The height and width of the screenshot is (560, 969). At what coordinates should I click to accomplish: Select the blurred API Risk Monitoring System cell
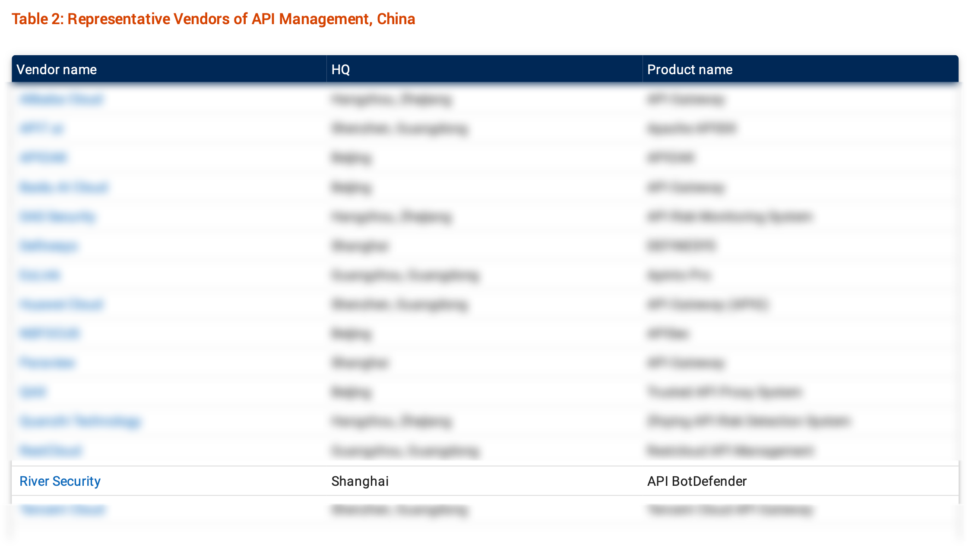[729, 217]
